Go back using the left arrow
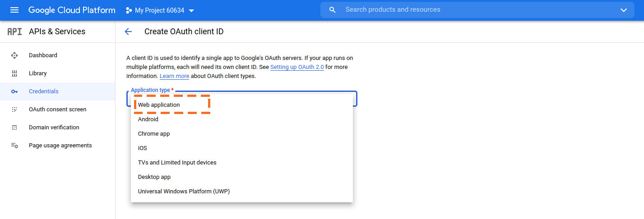The image size is (644, 219). 128,32
